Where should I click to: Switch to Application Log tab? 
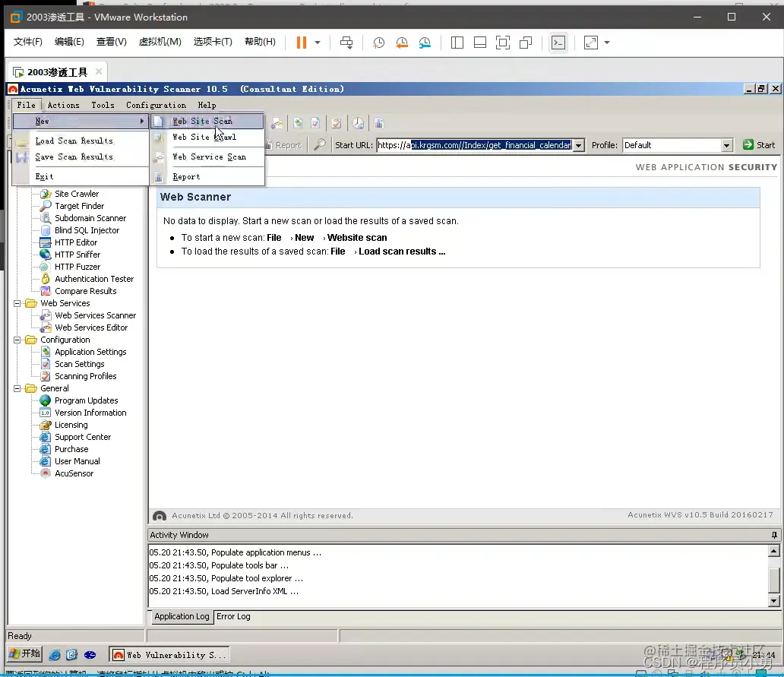[x=182, y=616]
